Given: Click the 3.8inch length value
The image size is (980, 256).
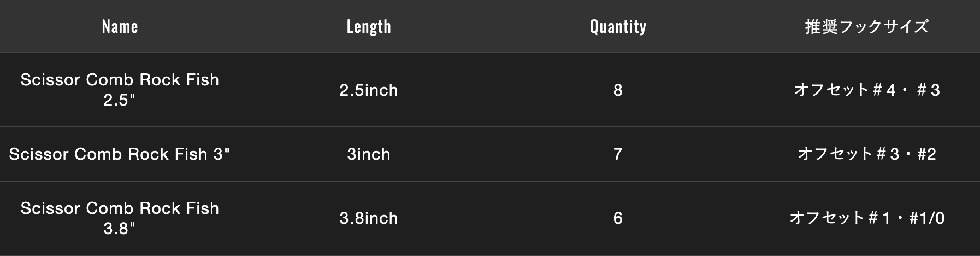Looking at the screenshot, I should 369,218.
